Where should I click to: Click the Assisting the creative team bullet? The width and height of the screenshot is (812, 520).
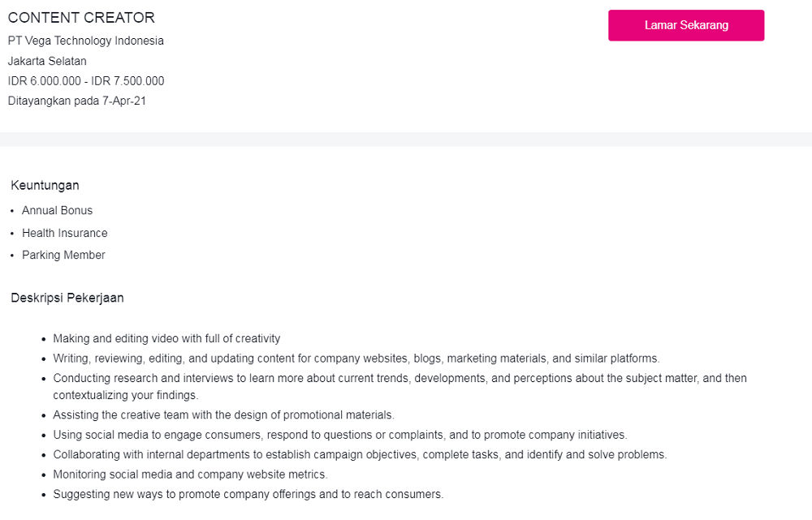pyautogui.click(x=223, y=415)
